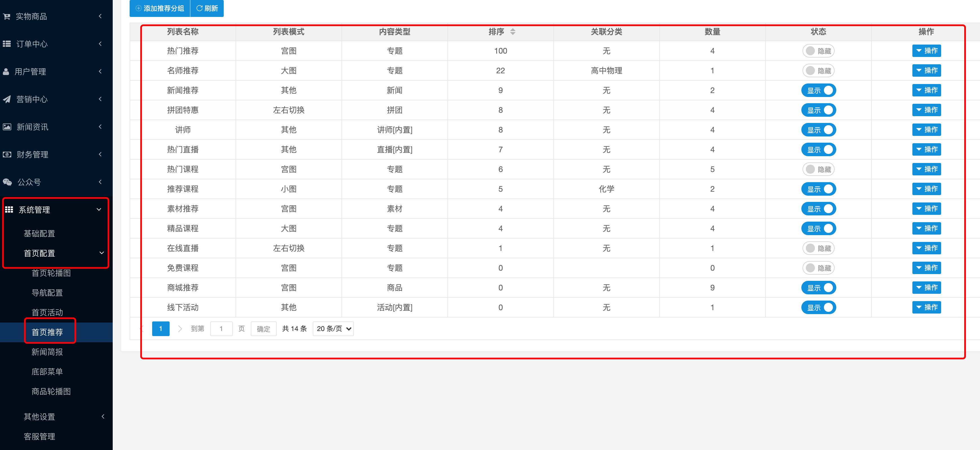The width and height of the screenshot is (980, 450).
Task: Select page 1 in pagination
Action: tap(161, 328)
